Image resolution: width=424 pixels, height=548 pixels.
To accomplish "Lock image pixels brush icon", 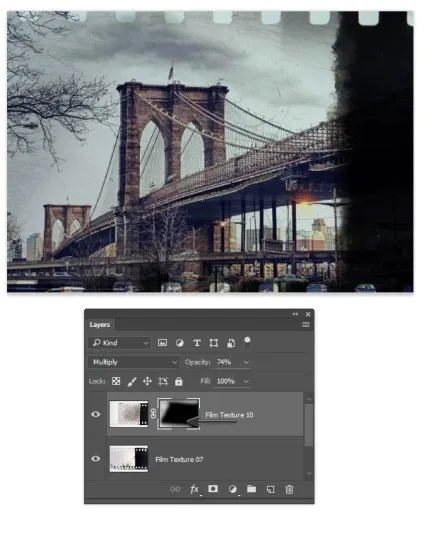I will coord(132,381).
